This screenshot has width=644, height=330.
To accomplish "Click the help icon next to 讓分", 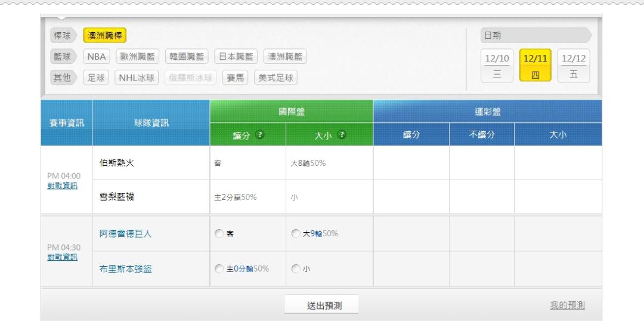I will (x=260, y=135).
